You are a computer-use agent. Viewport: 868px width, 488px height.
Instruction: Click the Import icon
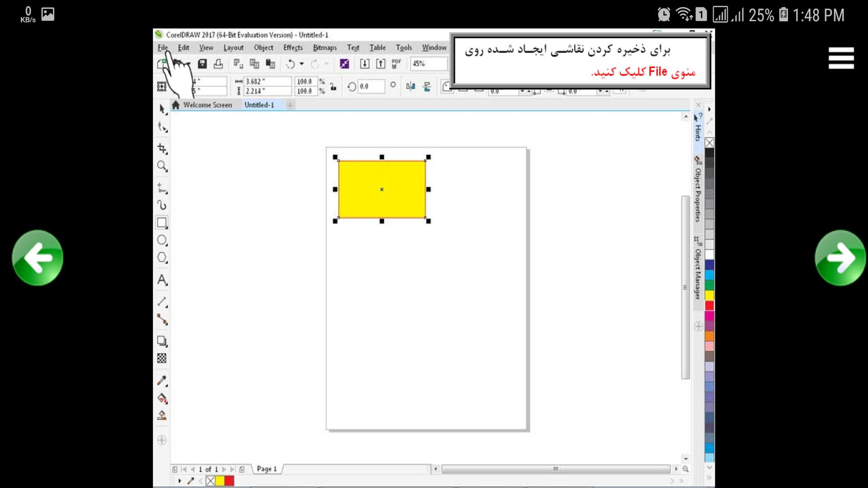click(364, 64)
